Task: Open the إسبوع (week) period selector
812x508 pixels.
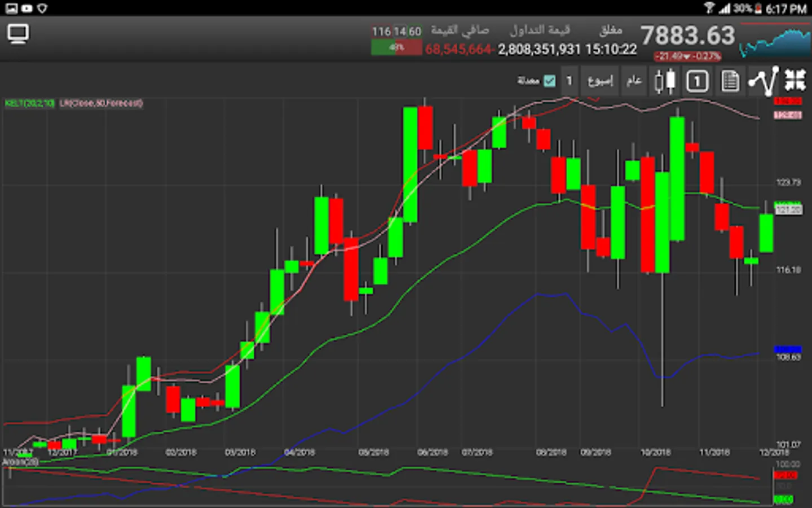Action: pyautogui.click(x=600, y=81)
